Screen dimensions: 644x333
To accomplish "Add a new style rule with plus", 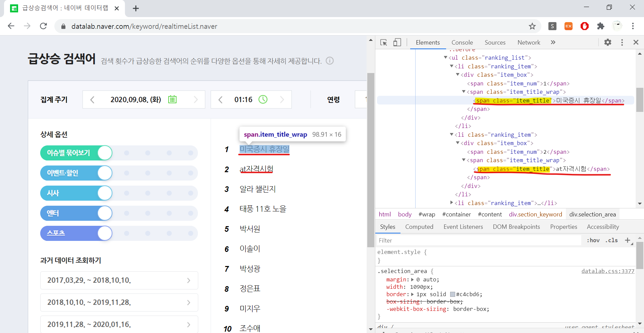I will click(628, 240).
